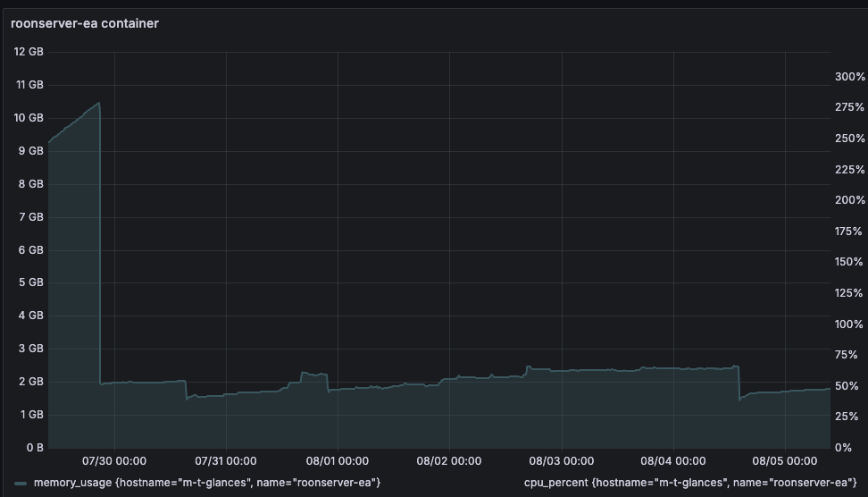The width and height of the screenshot is (868, 497).
Task: Click the 07/30 00:00 time axis label
Action: pos(113,461)
